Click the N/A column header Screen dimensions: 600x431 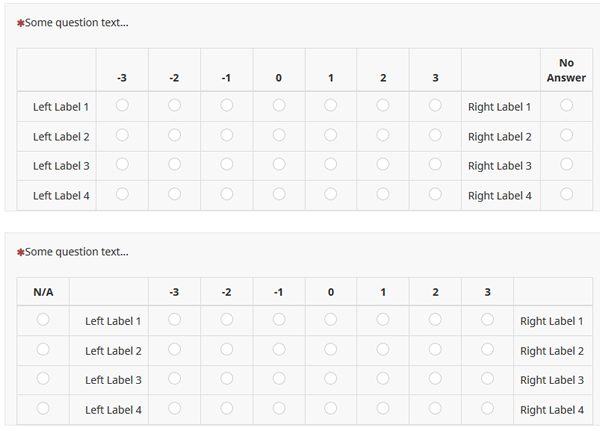[x=43, y=292]
